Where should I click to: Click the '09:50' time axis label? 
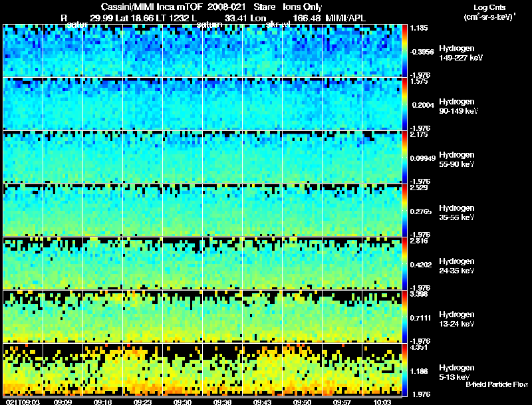pyautogui.click(x=302, y=402)
